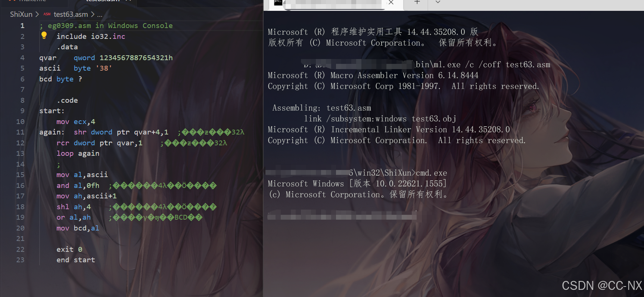Click the terminal tab's cmd icon

tap(278, 2)
